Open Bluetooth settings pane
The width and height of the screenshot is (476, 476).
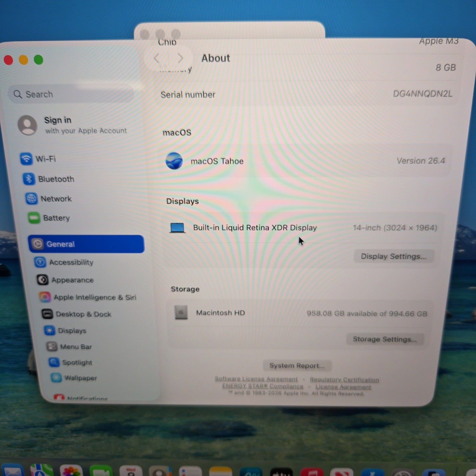pyautogui.click(x=56, y=179)
